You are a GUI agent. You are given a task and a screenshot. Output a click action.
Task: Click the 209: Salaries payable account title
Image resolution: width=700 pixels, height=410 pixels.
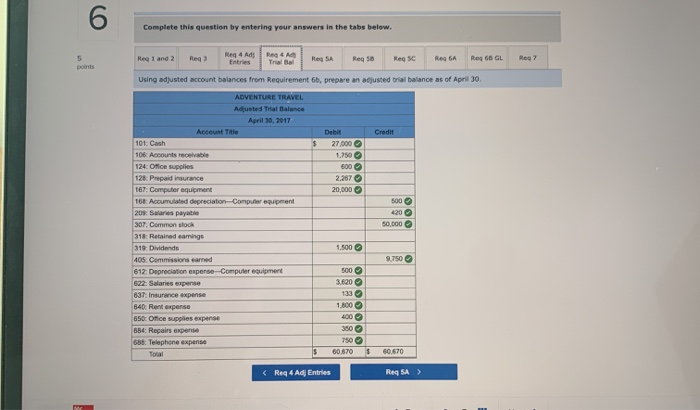167,213
